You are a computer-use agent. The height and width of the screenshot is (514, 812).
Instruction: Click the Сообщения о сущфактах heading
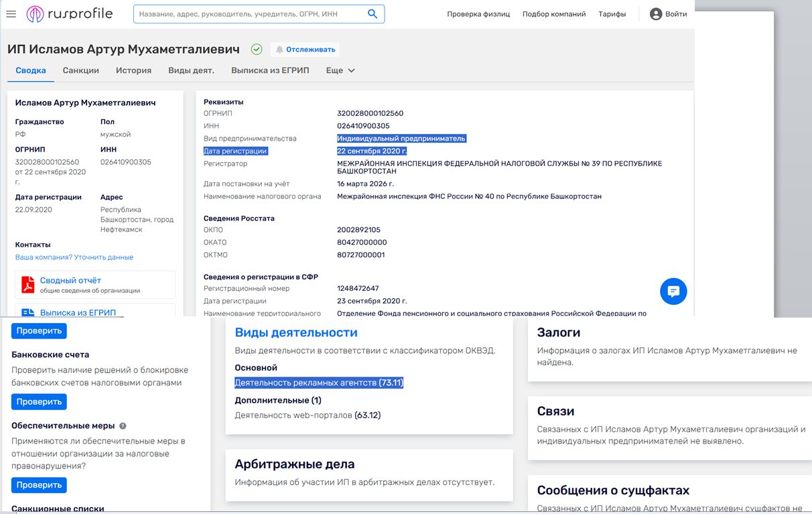coord(613,490)
